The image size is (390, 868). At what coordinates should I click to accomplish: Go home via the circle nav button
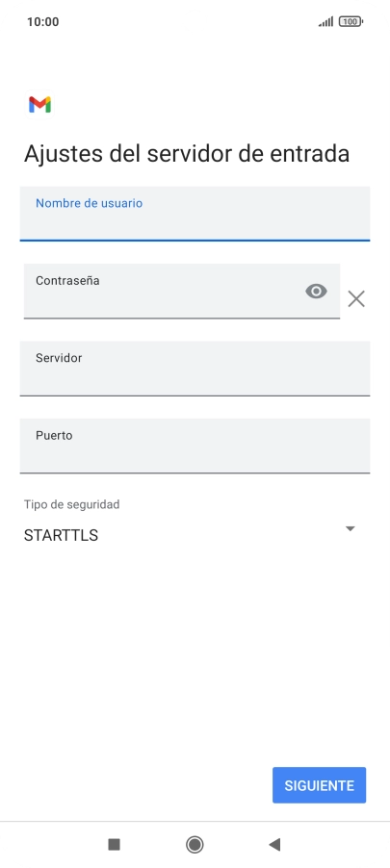coord(195,844)
